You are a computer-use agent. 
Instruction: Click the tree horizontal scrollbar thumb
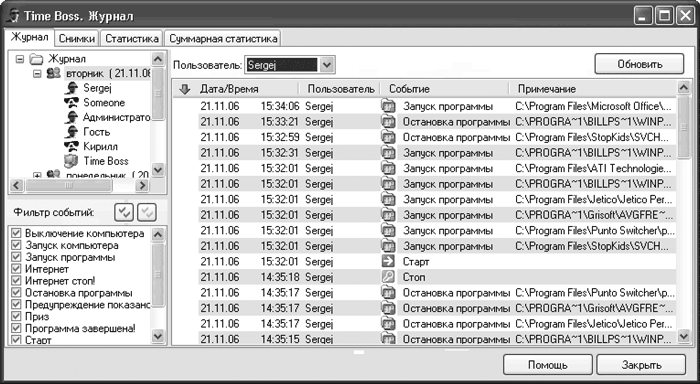pos(69,185)
